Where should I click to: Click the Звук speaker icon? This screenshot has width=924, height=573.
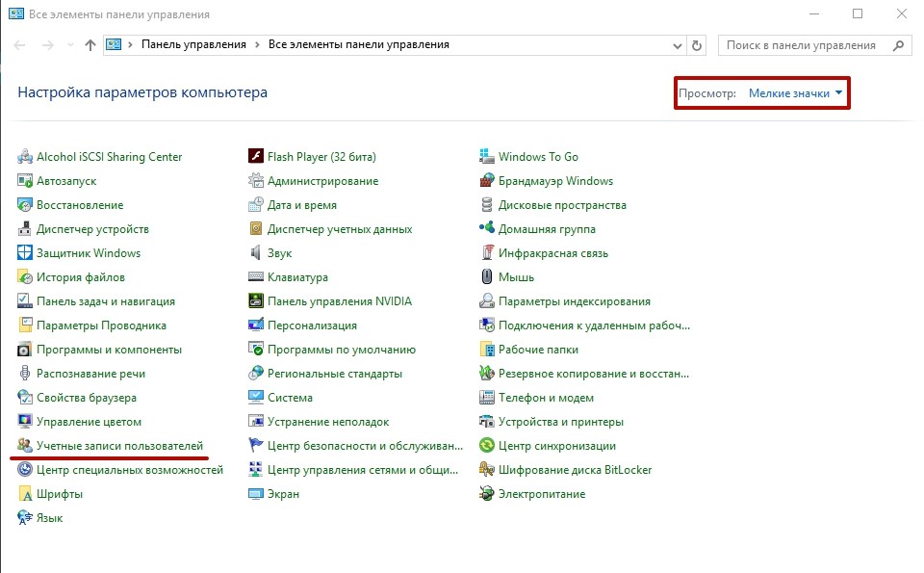(256, 253)
